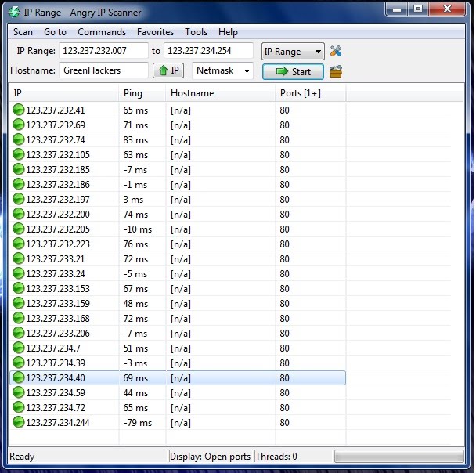Click green status icon for 123.237.232.69
The height and width of the screenshot is (473, 476).
[19, 125]
